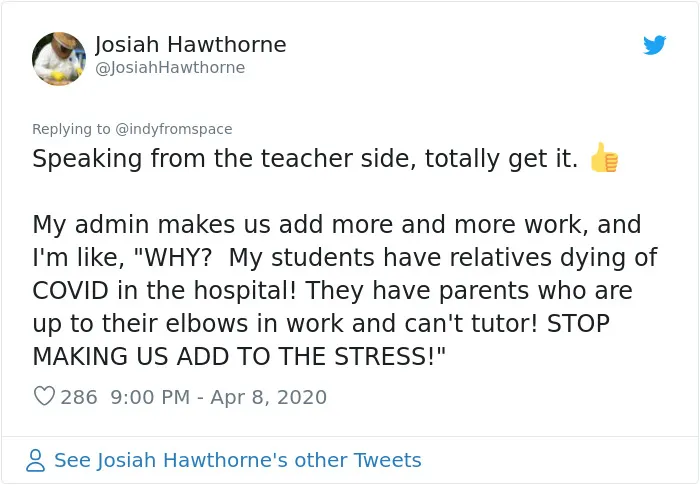Click the person icon beside See other Tweets
This screenshot has width=700, height=485.
pyautogui.click(x=35, y=460)
